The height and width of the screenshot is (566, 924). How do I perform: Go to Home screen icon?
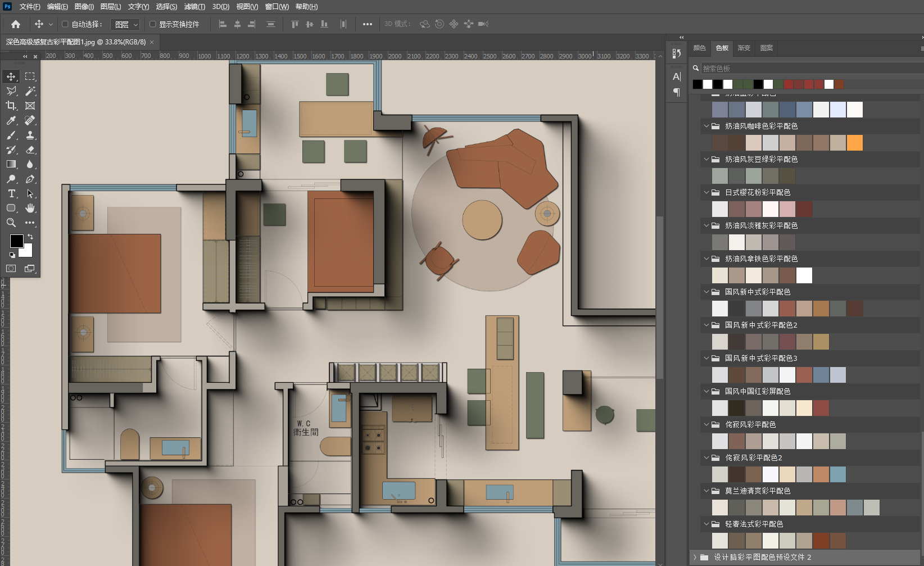[x=16, y=24]
